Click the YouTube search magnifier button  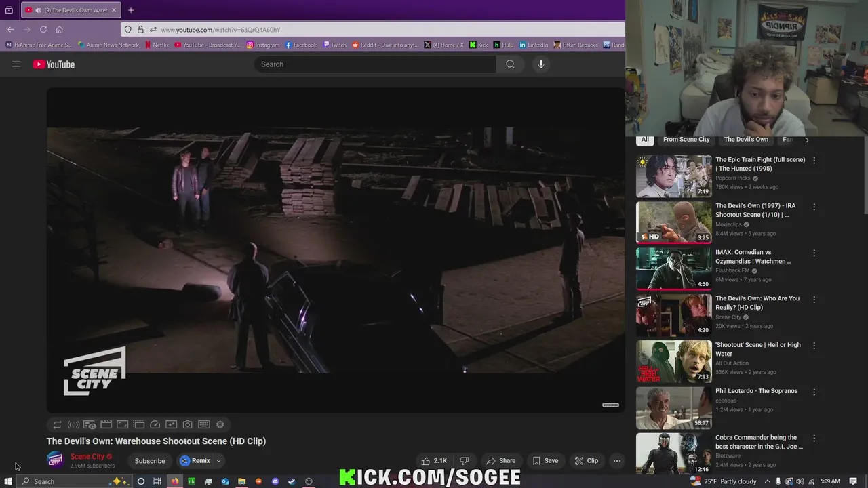click(510, 64)
